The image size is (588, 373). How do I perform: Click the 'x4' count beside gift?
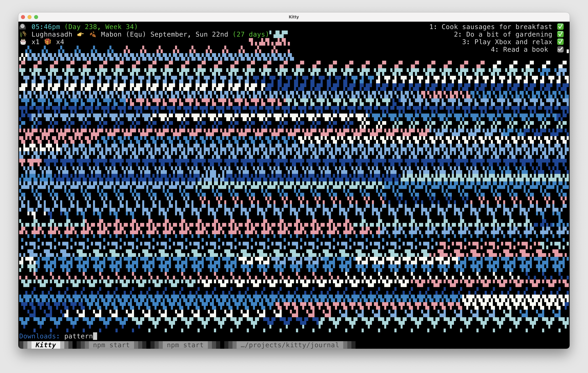(60, 42)
